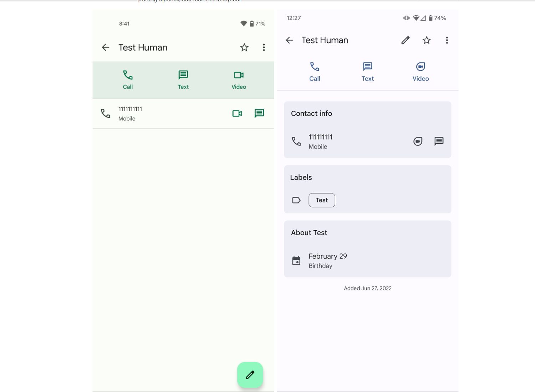Go back using arrow on right screen
The image size is (535, 392).
click(x=289, y=40)
